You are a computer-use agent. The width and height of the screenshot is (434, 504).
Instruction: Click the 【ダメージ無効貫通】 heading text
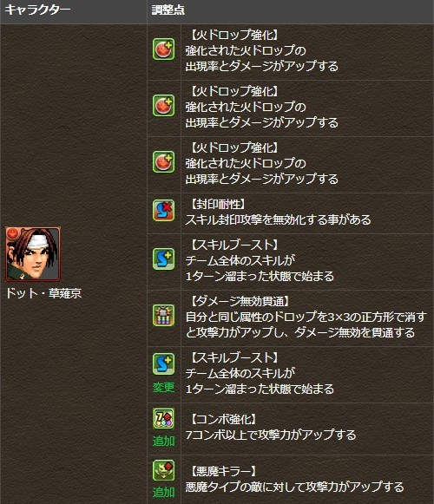pyautogui.click(x=240, y=301)
